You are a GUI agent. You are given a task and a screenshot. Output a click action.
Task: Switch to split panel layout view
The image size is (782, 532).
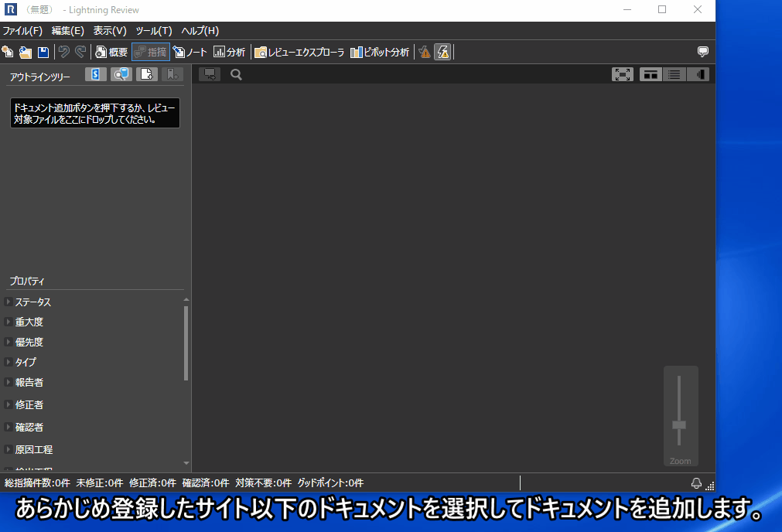tap(651, 74)
